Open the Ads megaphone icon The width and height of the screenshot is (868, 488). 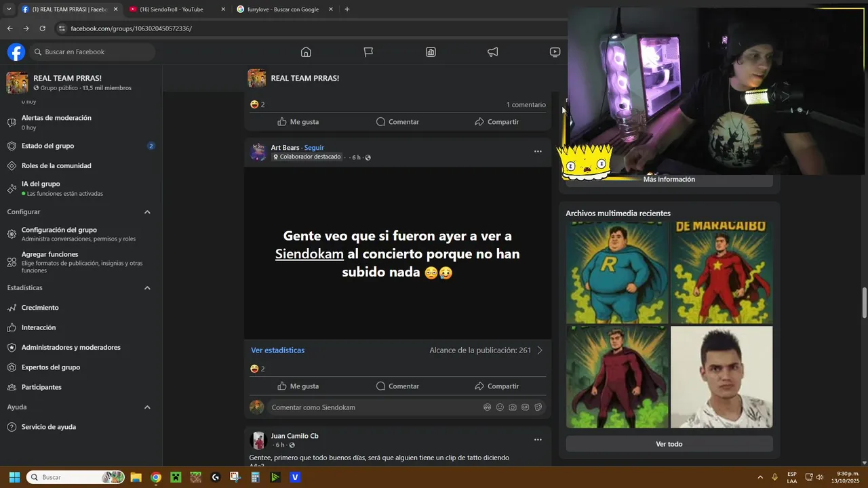(x=493, y=52)
